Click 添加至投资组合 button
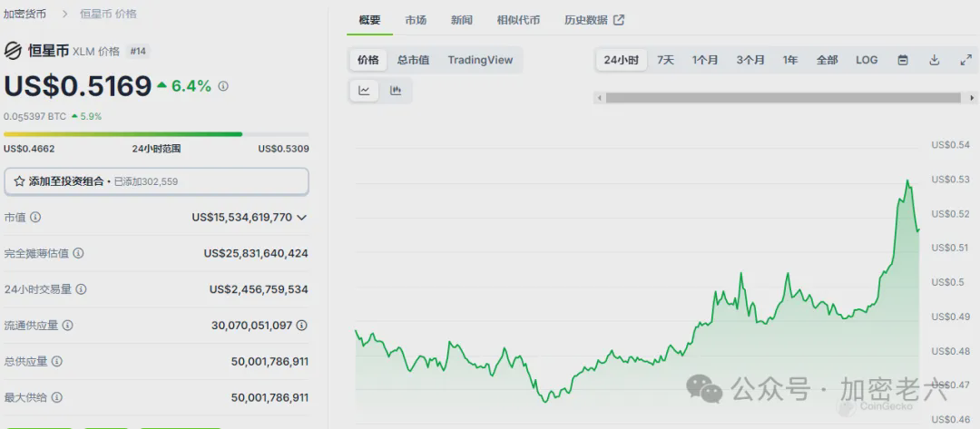 (156, 181)
